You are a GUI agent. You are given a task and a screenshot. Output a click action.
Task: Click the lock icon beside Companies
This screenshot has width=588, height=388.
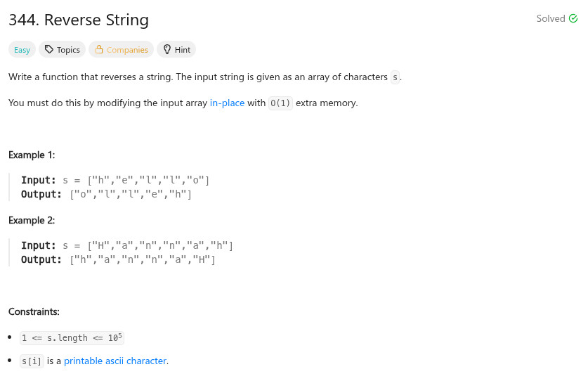[99, 50]
